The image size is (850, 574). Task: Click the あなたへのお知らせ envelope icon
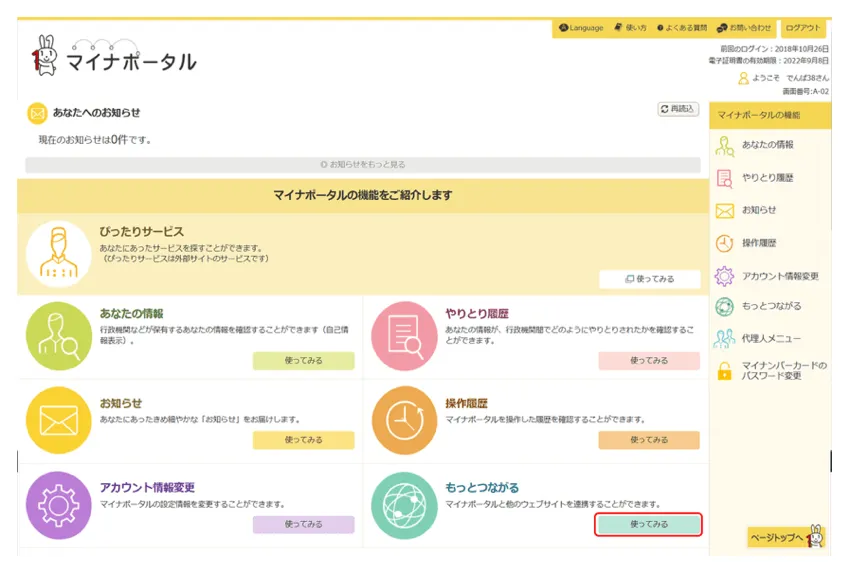coord(37,113)
